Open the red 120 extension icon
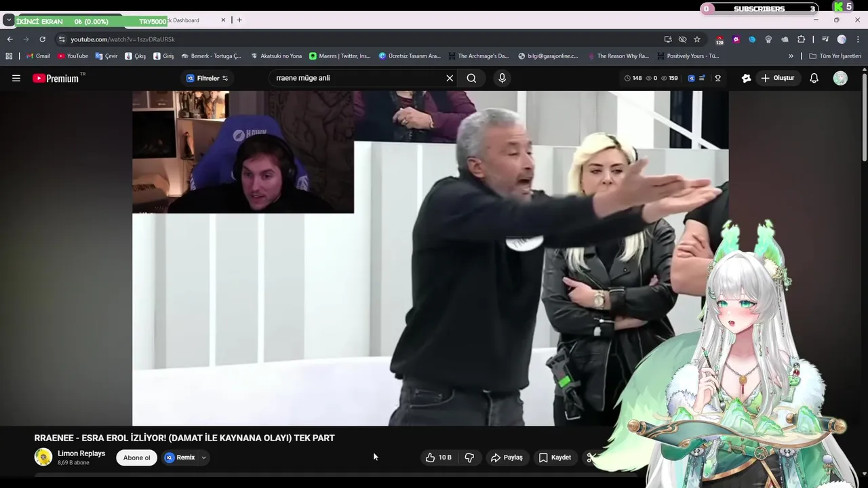868x488 pixels. click(x=719, y=40)
